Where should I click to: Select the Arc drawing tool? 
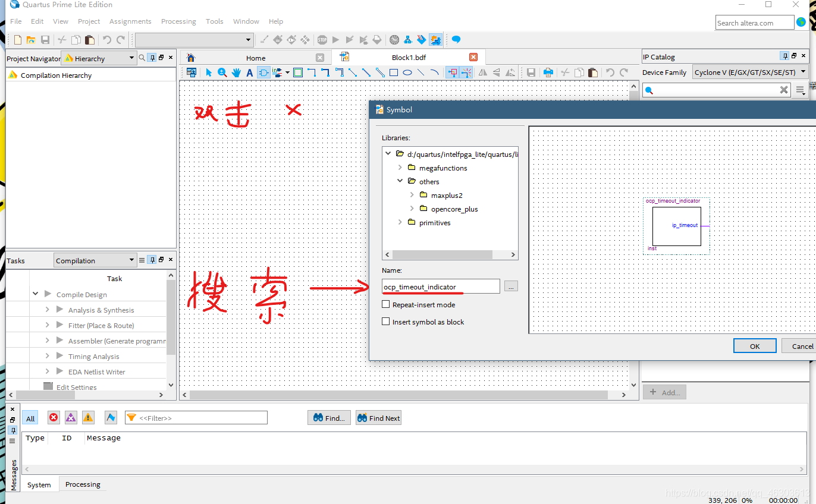435,73
